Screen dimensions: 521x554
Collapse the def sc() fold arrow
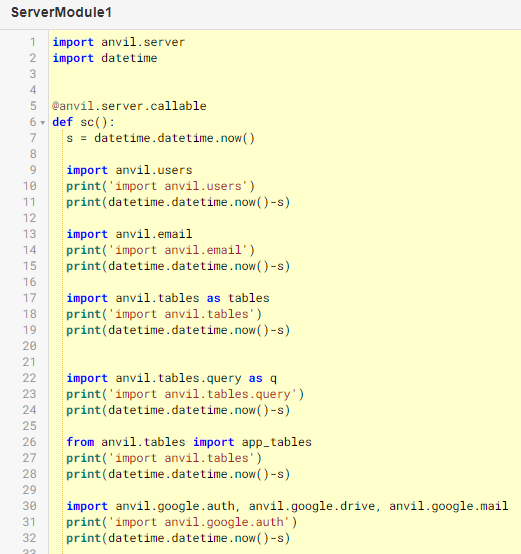(43, 123)
